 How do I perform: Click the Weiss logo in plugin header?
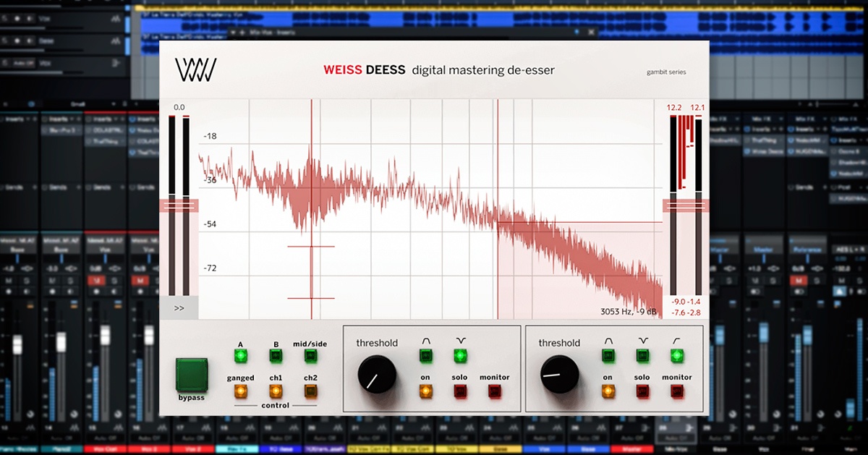195,70
